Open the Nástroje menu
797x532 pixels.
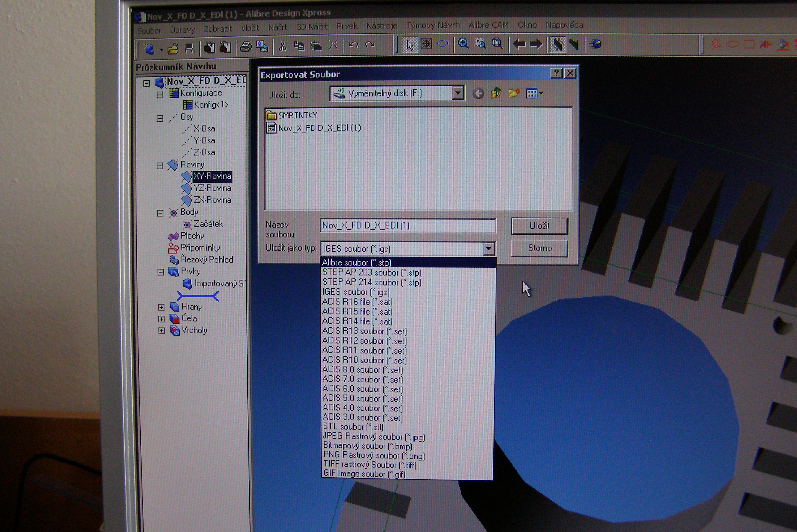(381, 26)
